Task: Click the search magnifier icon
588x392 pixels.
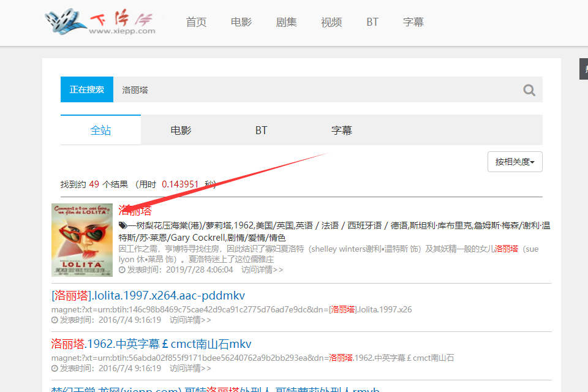Action: pyautogui.click(x=529, y=89)
